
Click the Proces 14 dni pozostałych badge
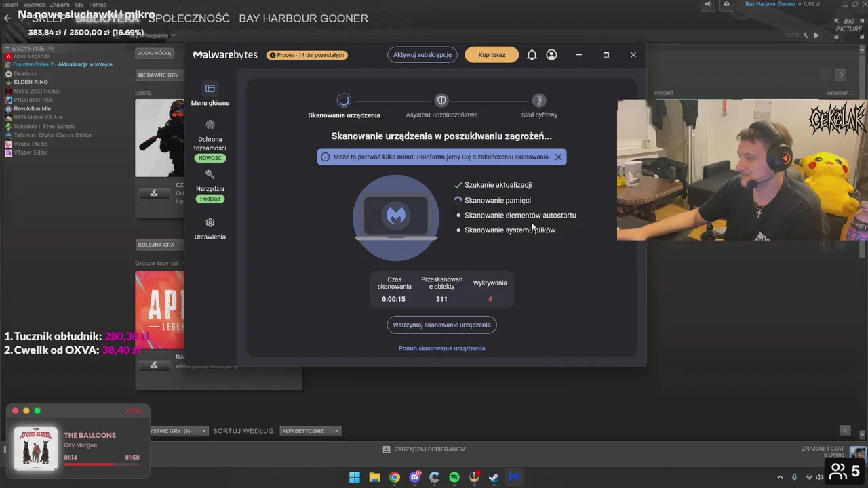click(x=307, y=55)
